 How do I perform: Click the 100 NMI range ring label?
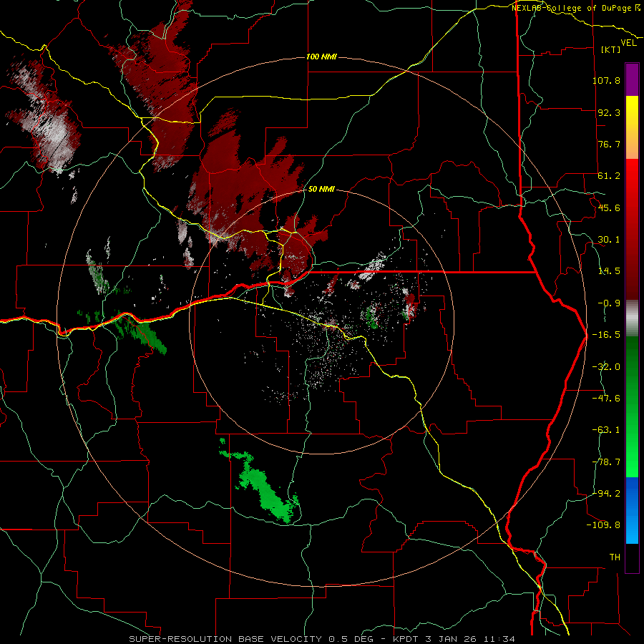pyautogui.click(x=321, y=57)
